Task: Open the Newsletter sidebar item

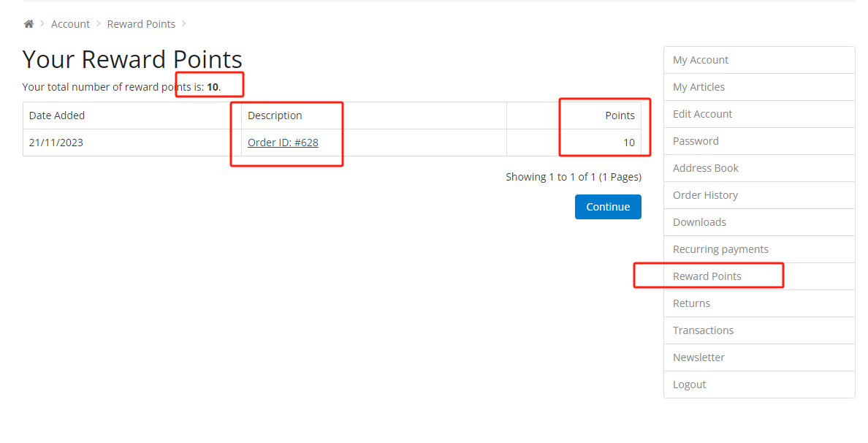Action: tap(759, 357)
